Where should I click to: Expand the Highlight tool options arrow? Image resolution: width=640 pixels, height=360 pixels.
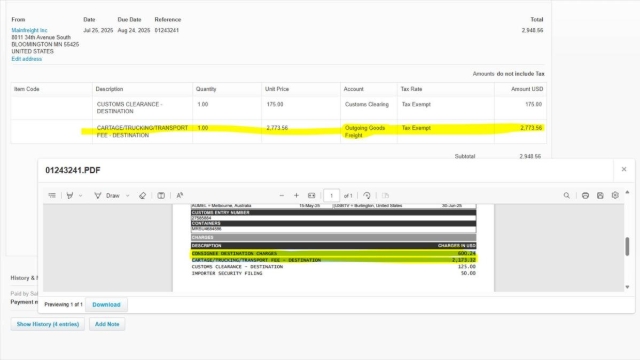pyautogui.click(x=80, y=196)
